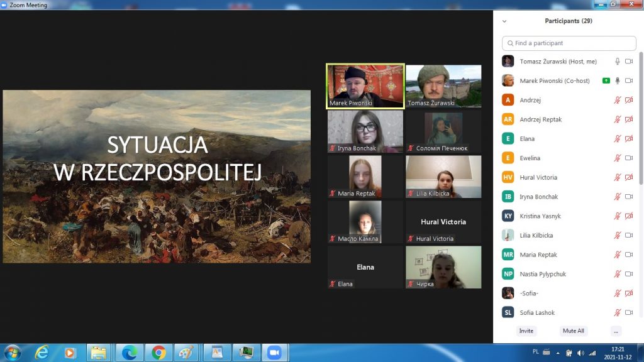
Task: Open the more options '...' menu
Action: (616, 331)
